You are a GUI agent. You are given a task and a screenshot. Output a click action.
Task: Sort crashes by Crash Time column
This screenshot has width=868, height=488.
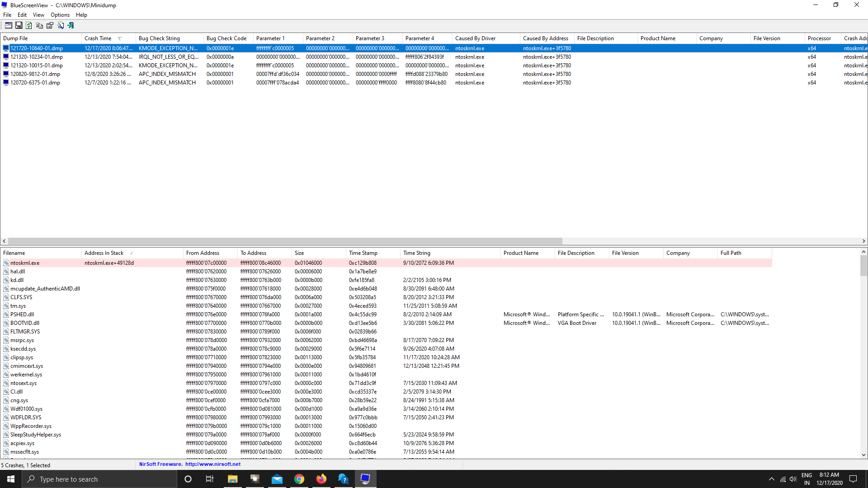(108, 38)
